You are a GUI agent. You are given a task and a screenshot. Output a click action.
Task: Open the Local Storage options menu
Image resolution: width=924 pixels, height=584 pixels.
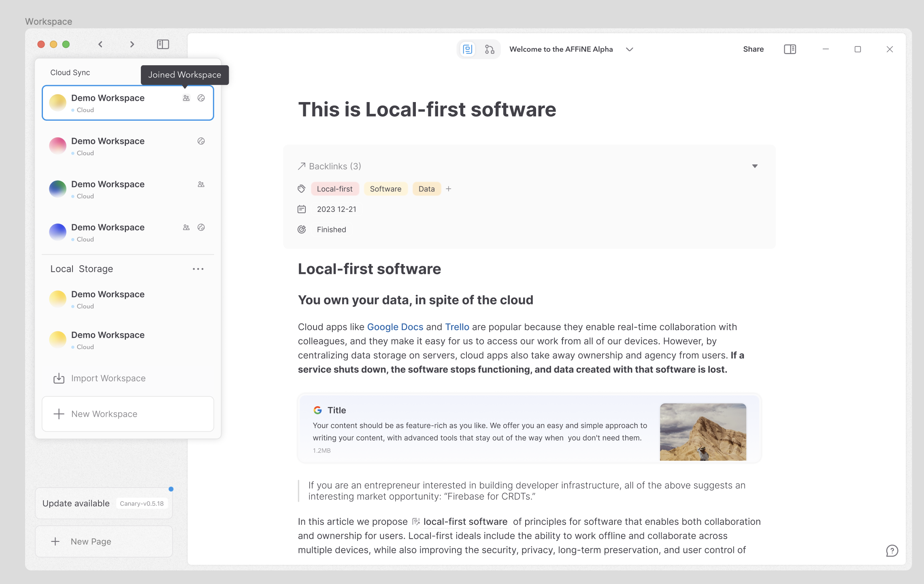pos(198,269)
